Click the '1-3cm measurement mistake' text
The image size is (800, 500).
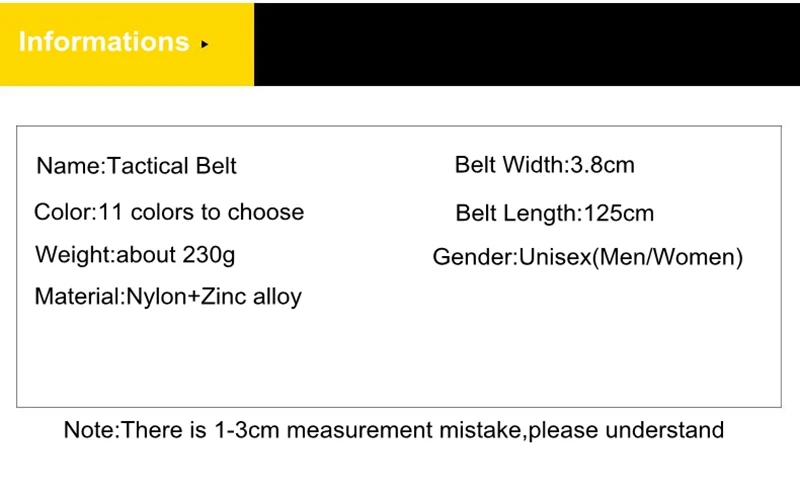367,430
